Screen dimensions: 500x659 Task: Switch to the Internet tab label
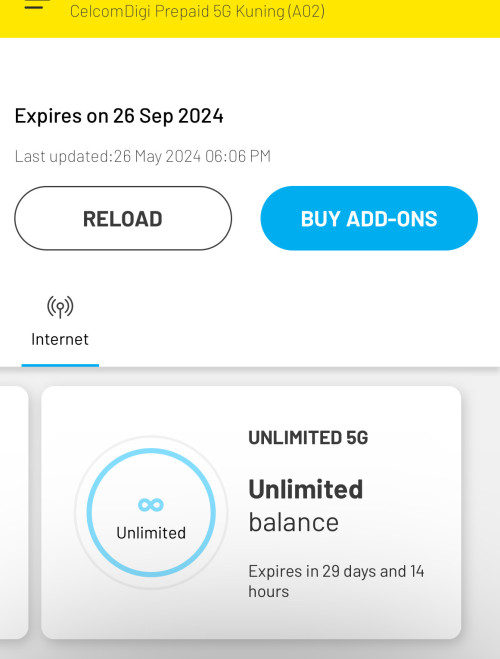[x=60, y=339]
